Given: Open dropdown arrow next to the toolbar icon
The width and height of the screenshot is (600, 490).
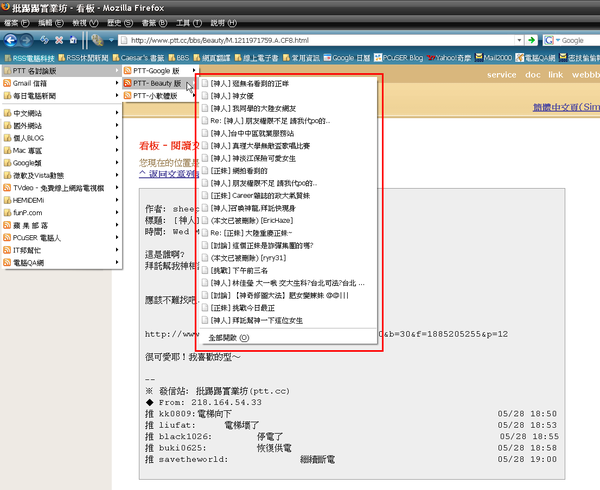Looking at the screenshot, I should (111, 40).
